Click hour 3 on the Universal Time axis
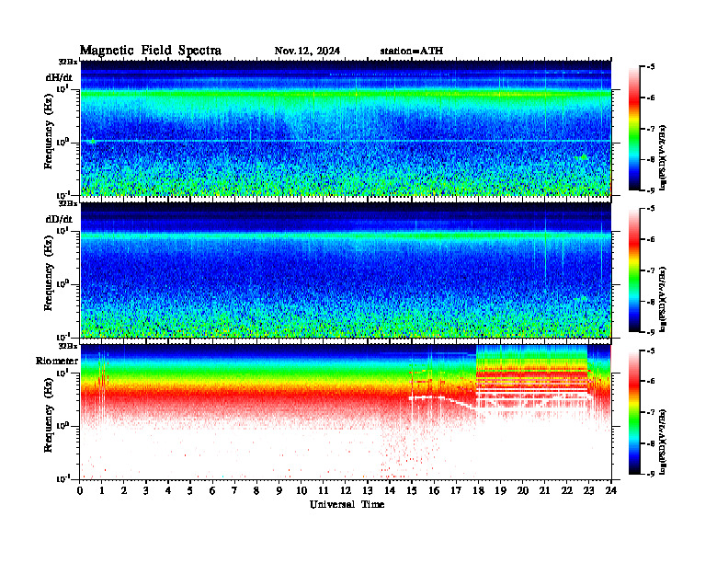The height and width of the screenshot is (563, 728). pos(146,491)
